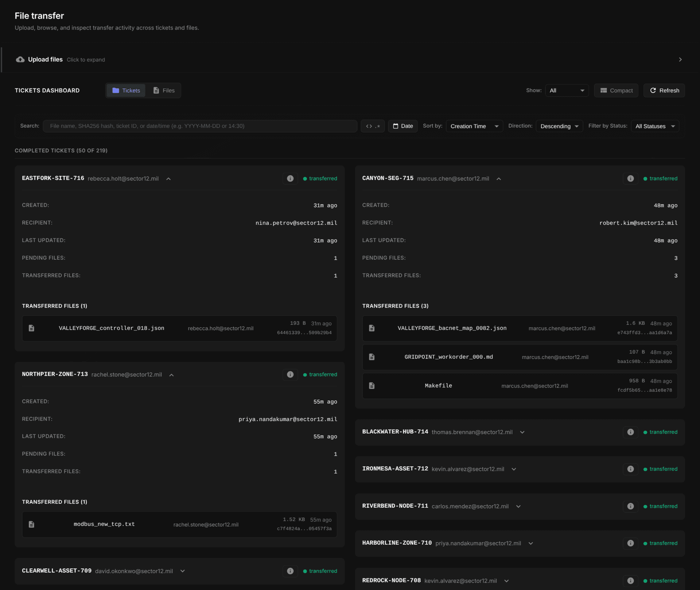The width and height of the screenshot is (700, 590).
Task: Collapse the CANYON-SEG-715 ticket
Action: (499, 179)
